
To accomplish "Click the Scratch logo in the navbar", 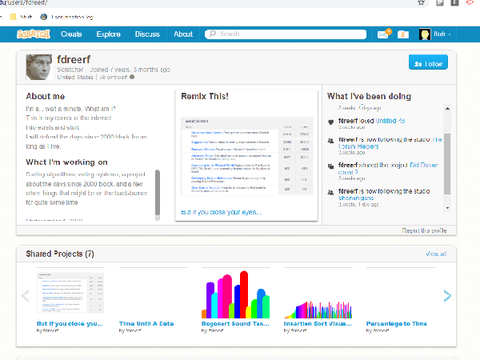I will point(33,34).
